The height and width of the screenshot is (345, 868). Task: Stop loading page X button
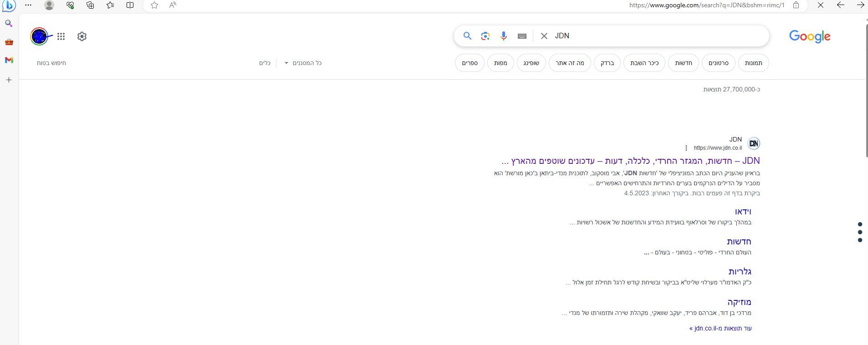[821, 5]
